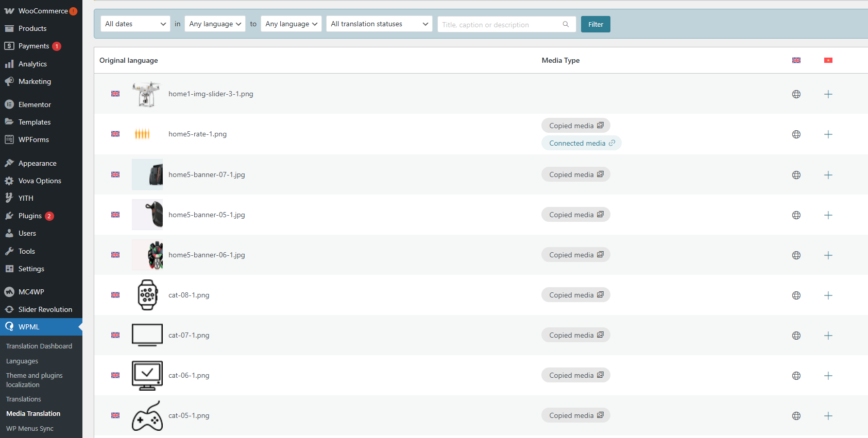Click the globe icon for cat-06-1.png row
868x438 pixels.
pyautogui.click(x=796, y=376)
